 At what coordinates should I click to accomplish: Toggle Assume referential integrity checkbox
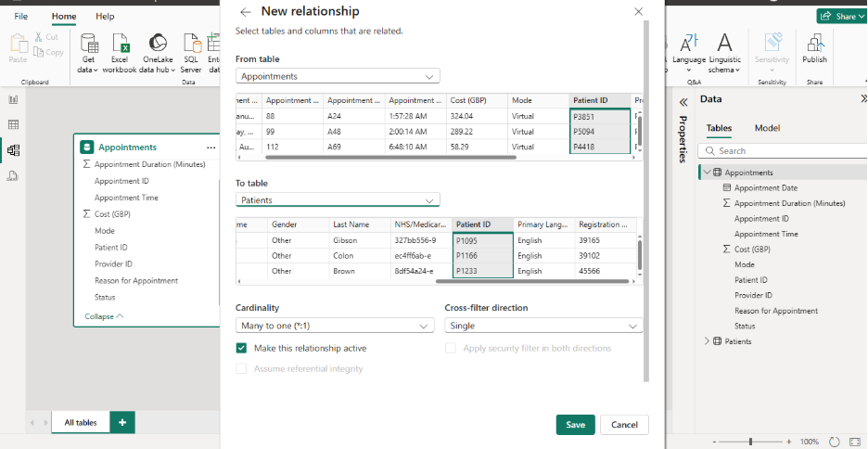(x=241, y=368)
